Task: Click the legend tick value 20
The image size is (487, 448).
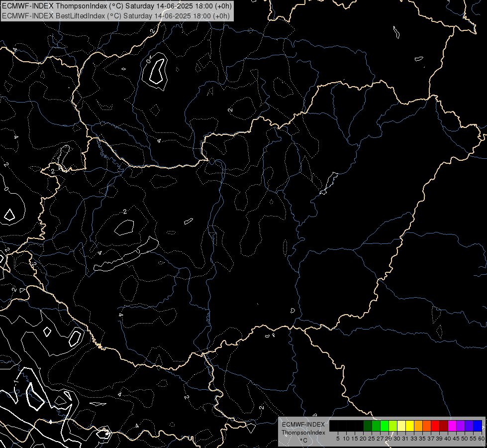Action: [x=363, y=439]
